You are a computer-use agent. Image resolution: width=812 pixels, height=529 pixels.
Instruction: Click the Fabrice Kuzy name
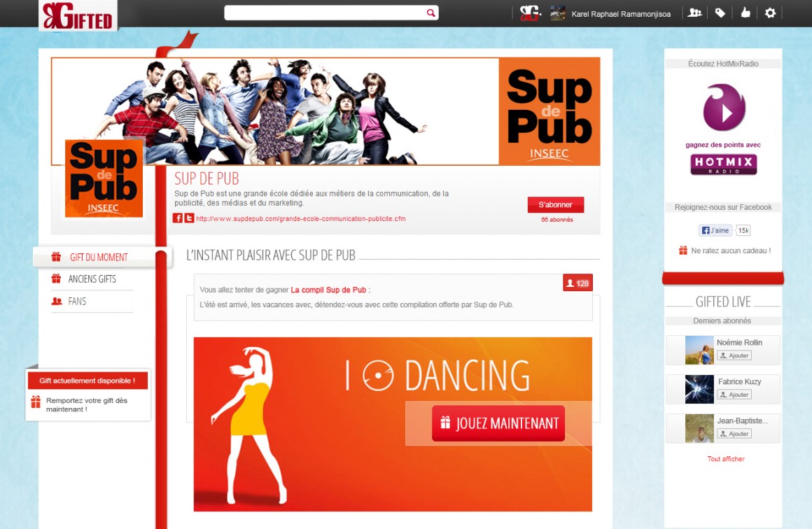click(x=739, y=381)
